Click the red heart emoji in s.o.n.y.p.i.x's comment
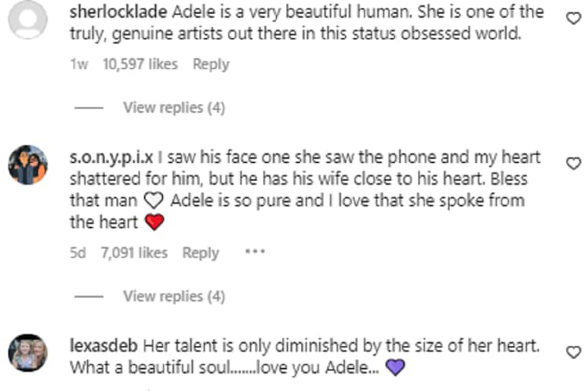Screen dimensions: 588x391 click(x=154, y=223)
